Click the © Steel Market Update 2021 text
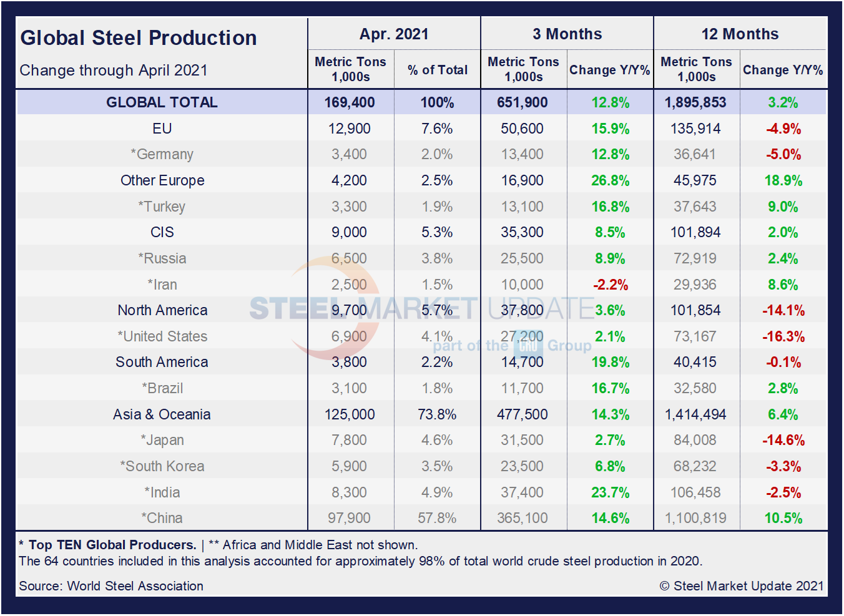The image size is (844, 616). click(x=741, y=586)
